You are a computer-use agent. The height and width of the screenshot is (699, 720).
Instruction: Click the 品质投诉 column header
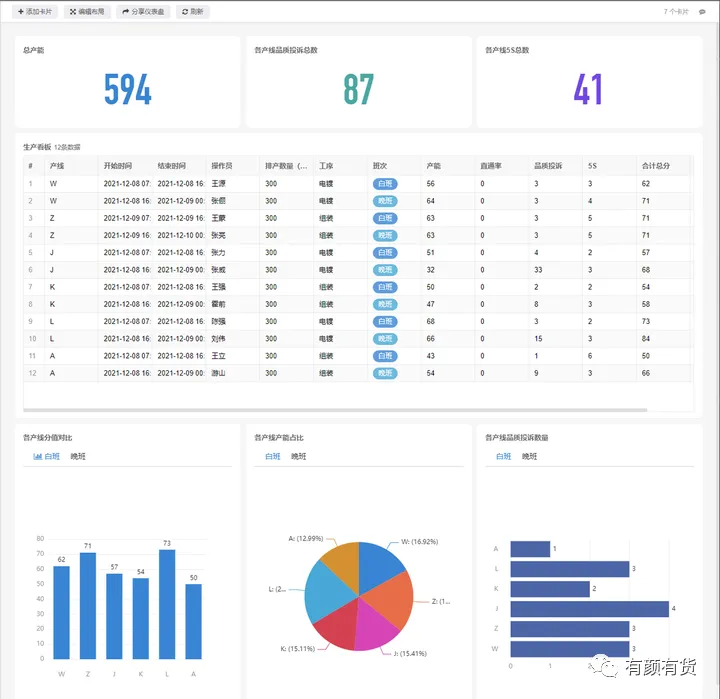point(548,166)
